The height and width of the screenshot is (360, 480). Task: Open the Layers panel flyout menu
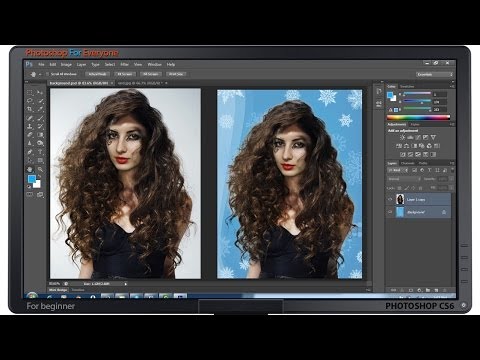[x=452, y=163]
